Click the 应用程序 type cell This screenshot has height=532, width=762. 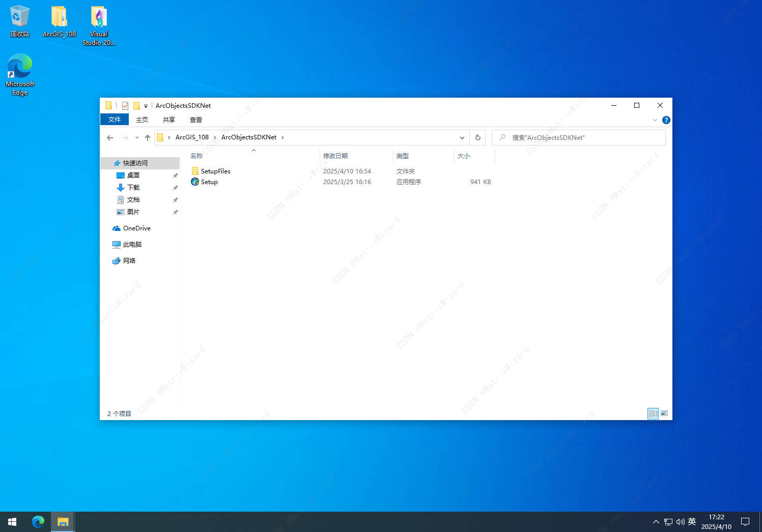[x=409, y=182]
